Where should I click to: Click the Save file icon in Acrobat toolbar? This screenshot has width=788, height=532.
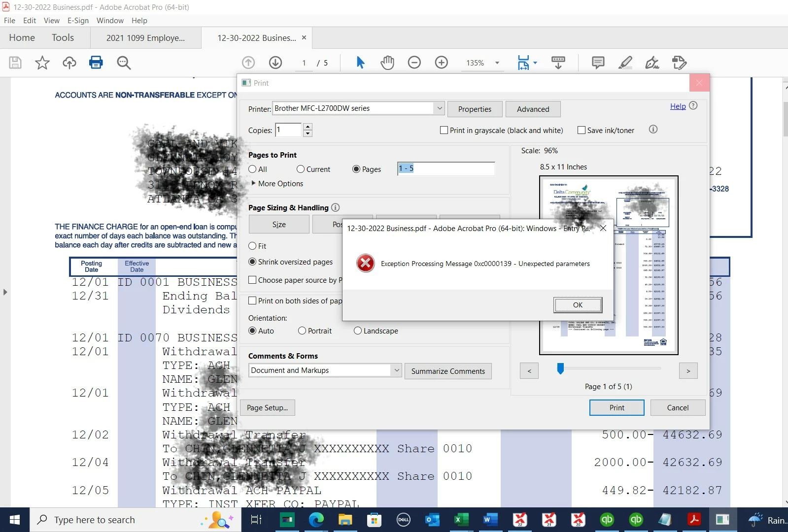[15, 63]
